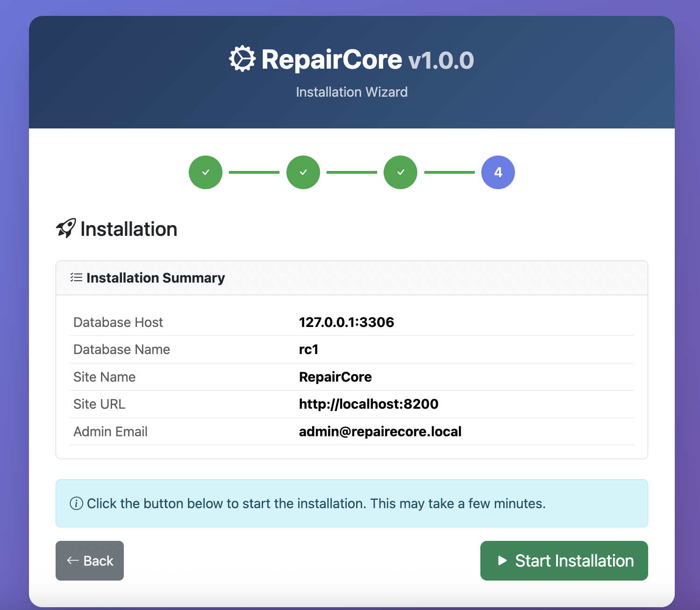
Task: Click the Database Name row showing rc1
Action: tap(308, 349)
